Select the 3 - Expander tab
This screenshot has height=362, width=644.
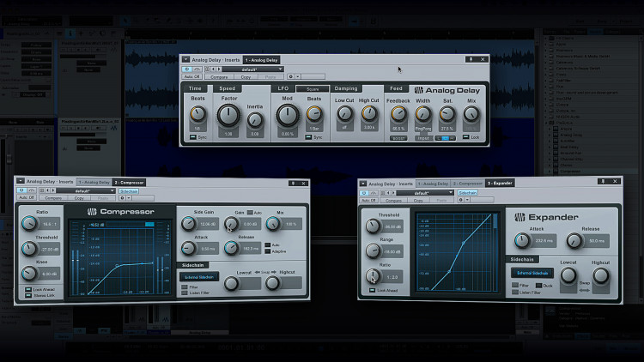pos(500,183)
